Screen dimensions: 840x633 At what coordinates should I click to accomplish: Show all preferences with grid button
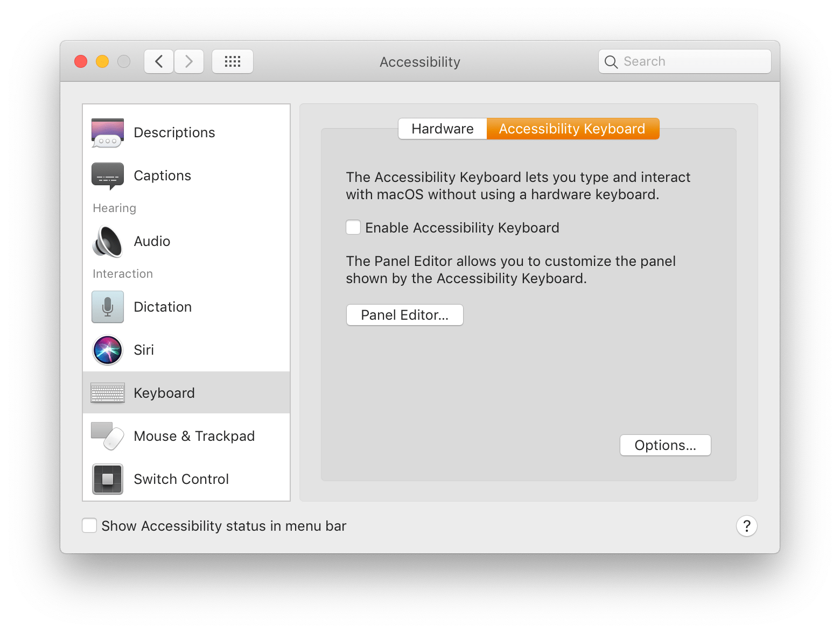[x=233, y=61]
